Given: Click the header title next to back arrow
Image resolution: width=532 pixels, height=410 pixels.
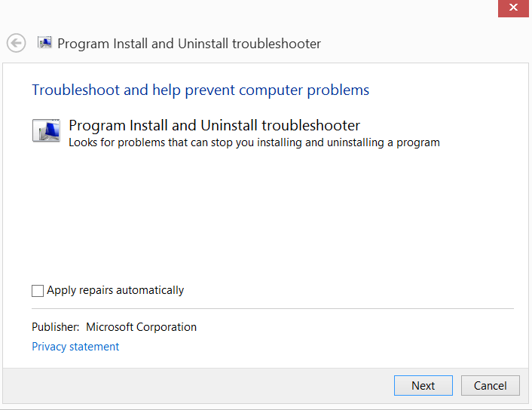Looking at the screenshot, I should (189, 44).
